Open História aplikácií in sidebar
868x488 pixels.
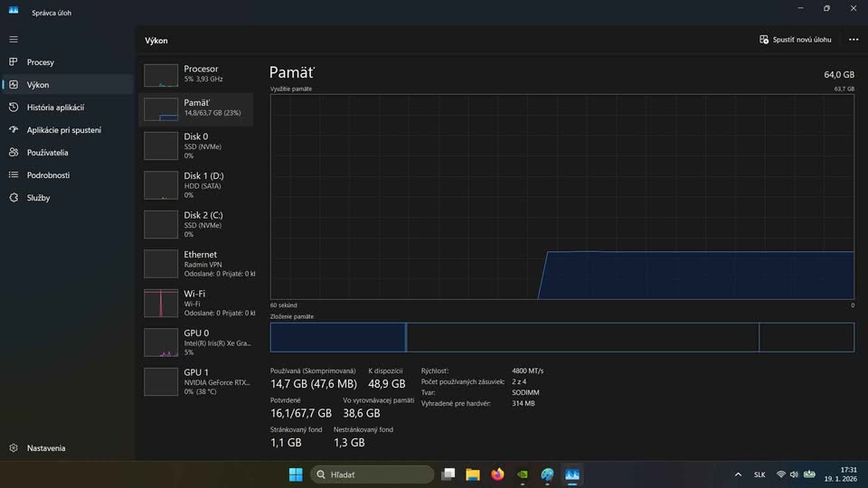click(x=55, y=108)
